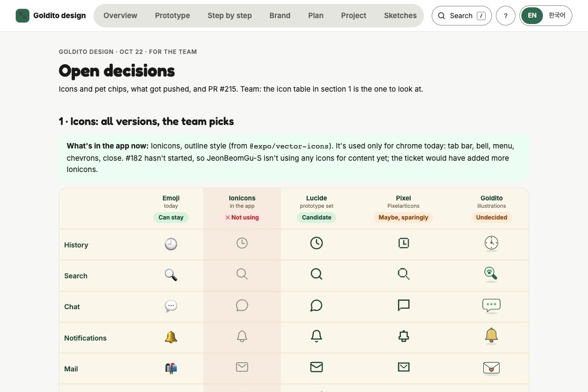Click the 'GOLDITO DESIGN · OCT 22' byline
Viewport: 588px width, 392px height.
(101, 51)
